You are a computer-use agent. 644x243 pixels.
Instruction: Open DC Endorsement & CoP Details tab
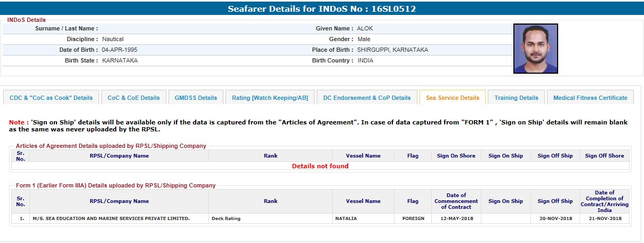click(366, 98)
